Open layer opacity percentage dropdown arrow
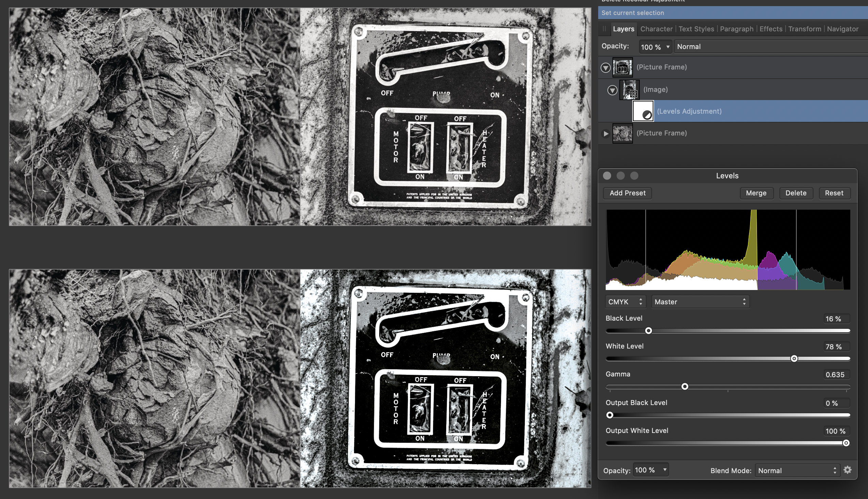Image resolution: width=868 pixels, height=499 pixels. tap(667, 47)
